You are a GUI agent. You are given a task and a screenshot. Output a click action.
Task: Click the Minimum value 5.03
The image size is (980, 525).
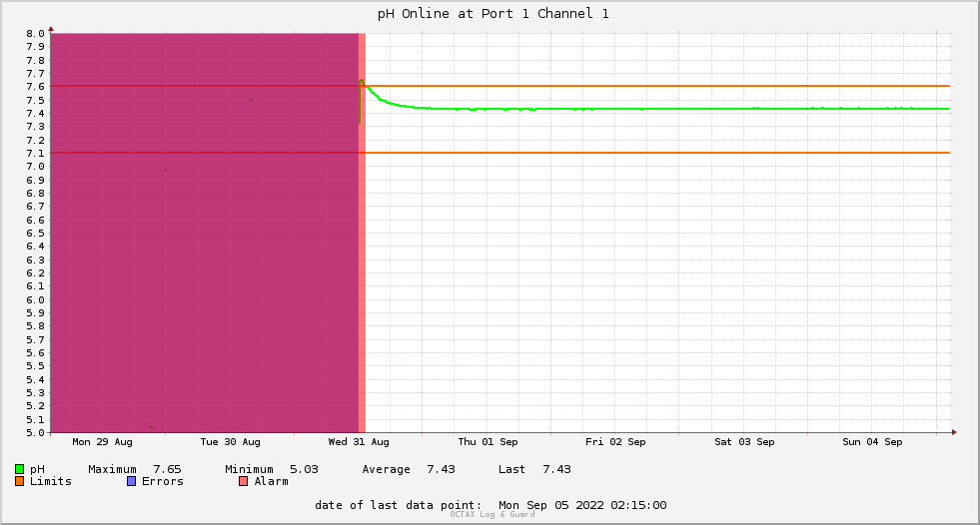point(304,469)
